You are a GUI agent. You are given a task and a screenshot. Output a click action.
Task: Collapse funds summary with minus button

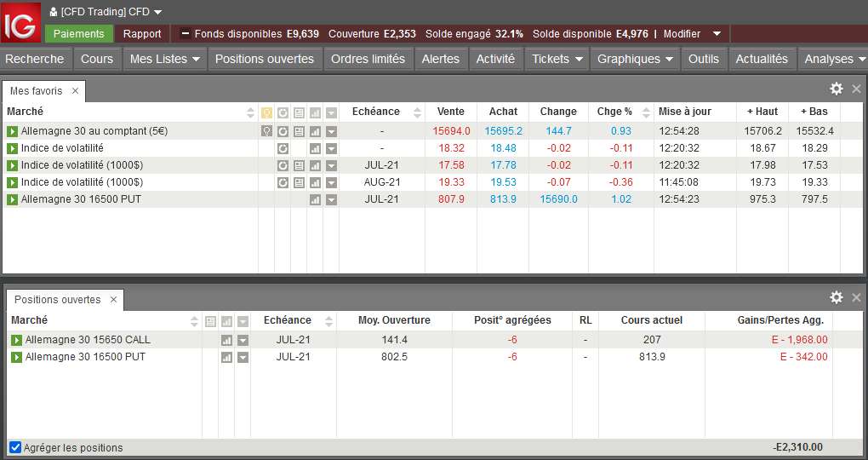tap(186, 34)
